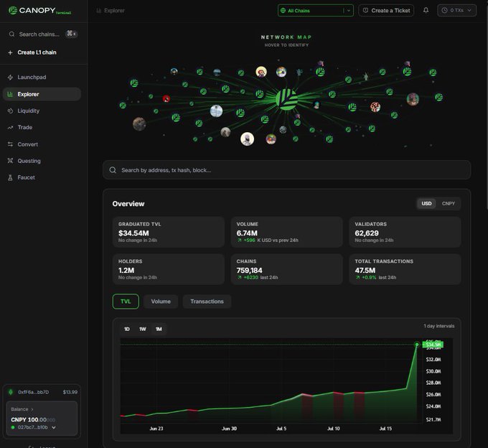Focus search by address, tx hash field
Image resolution: width=488 pixels, height=448 pixels.
tap(286, 170)
